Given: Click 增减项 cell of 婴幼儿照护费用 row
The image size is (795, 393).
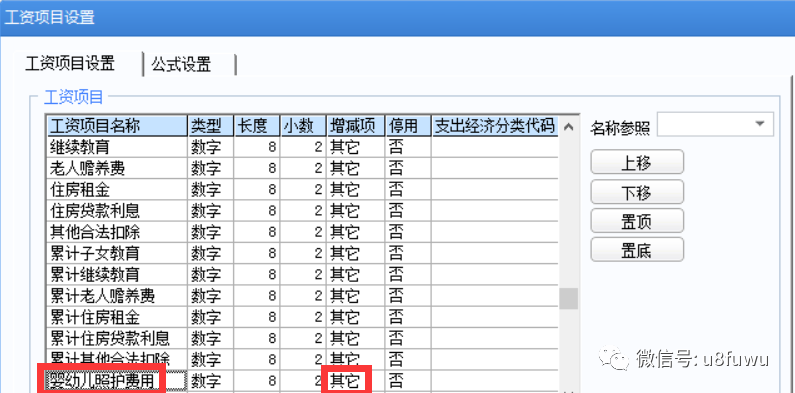Looking at the screenshot, I should pos(355,381).
